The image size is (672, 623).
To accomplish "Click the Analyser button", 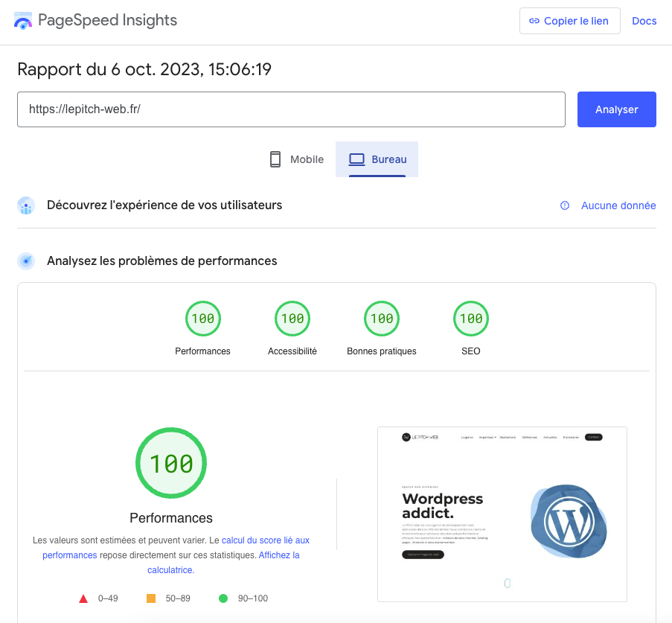I will click(616, 109).
